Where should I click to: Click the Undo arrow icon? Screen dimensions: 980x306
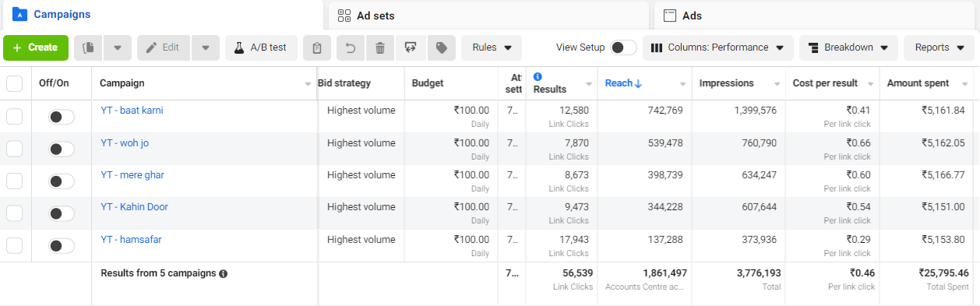click(351, 47)
